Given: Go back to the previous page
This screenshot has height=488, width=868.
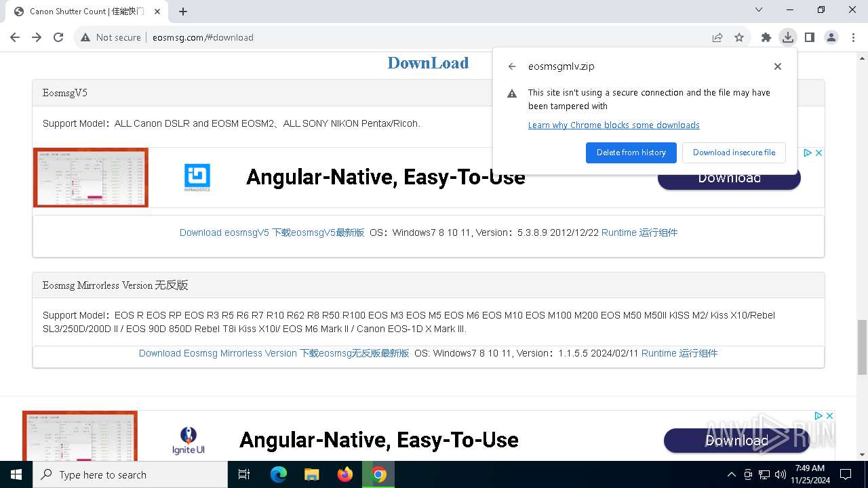Looking at the screenshot, I should click(x=15, y=37).
